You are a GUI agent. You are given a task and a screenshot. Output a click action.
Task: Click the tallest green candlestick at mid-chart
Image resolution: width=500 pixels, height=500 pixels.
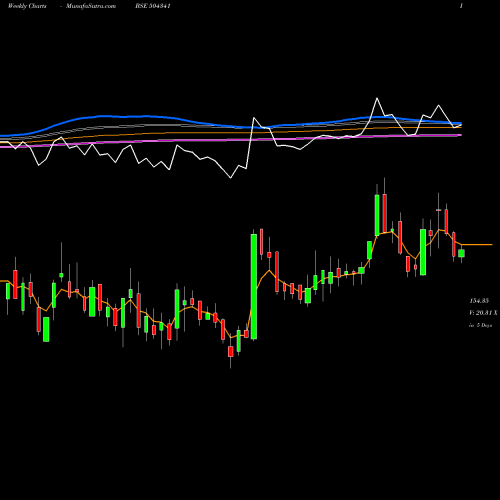tap(254, 287)
